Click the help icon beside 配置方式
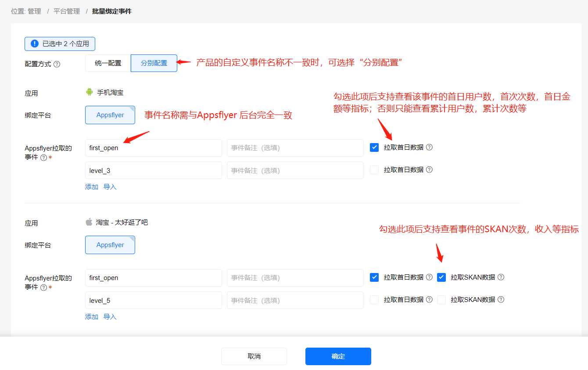This screenshot has height=370, width=588. click(57, 64)
